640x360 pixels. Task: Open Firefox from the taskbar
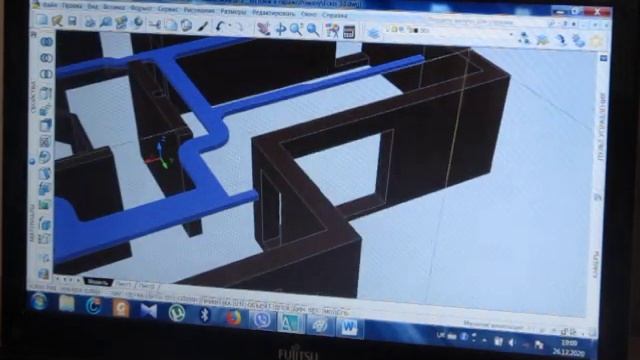click(x=233, y=317)
